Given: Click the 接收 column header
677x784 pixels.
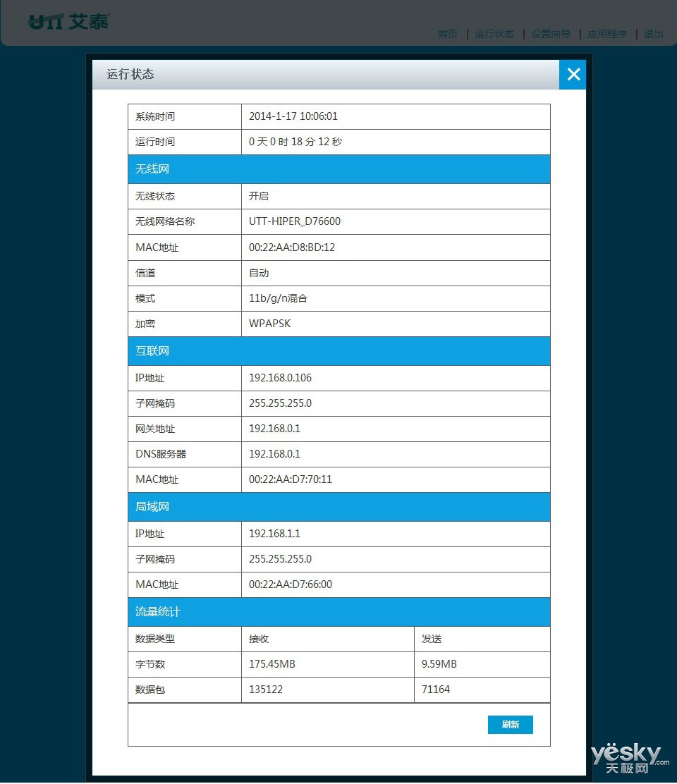Looking at the screenshot, I should (259, 639).
